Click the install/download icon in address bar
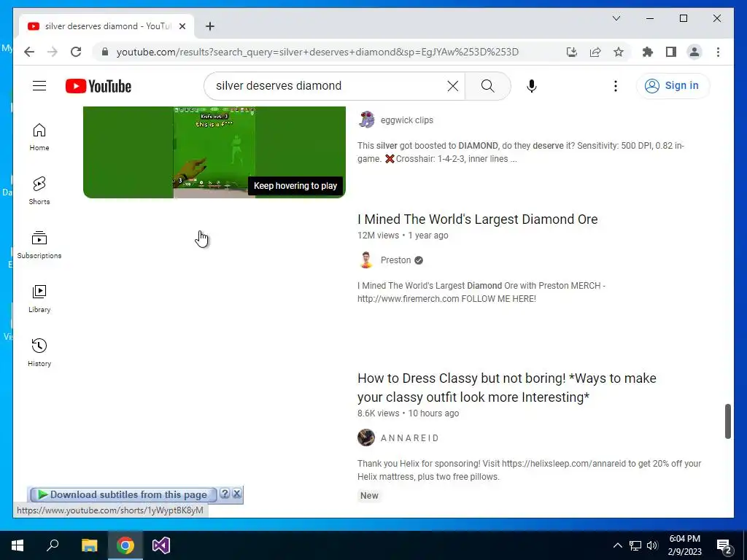 [x=572, y=52]
